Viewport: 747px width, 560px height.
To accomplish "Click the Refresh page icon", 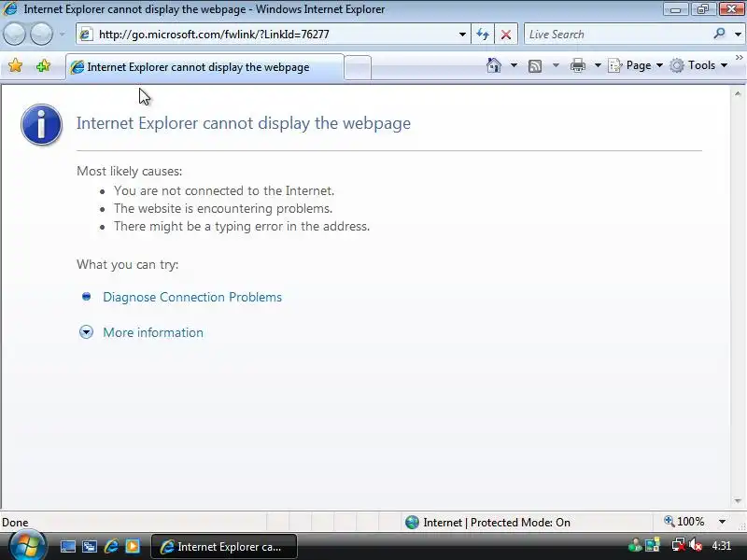I will [483, 35].
